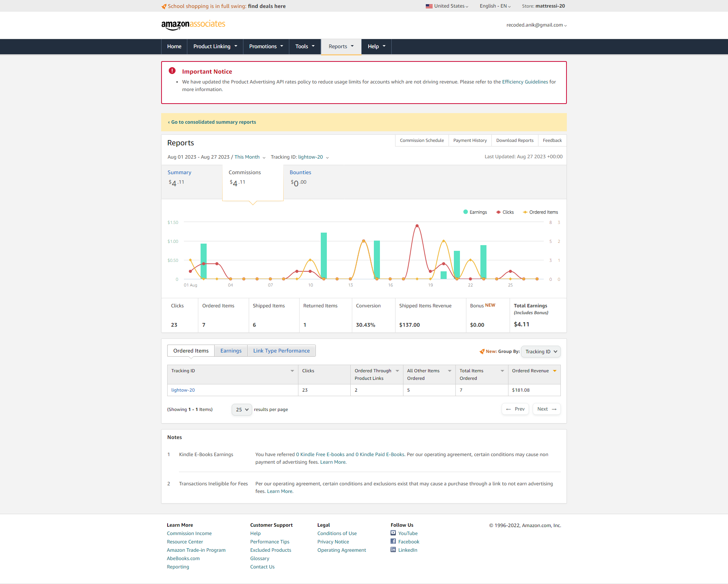Select the Link Type Performance tab
The width and height of the screenshot is (728, 584).
point(281,351)
